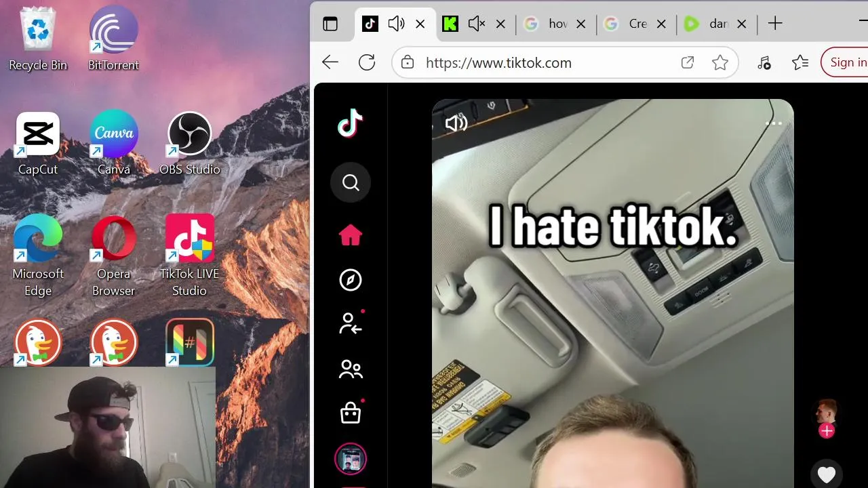Mute audio on the TikTok tab
868x488 pixels.
coord(396,24)
